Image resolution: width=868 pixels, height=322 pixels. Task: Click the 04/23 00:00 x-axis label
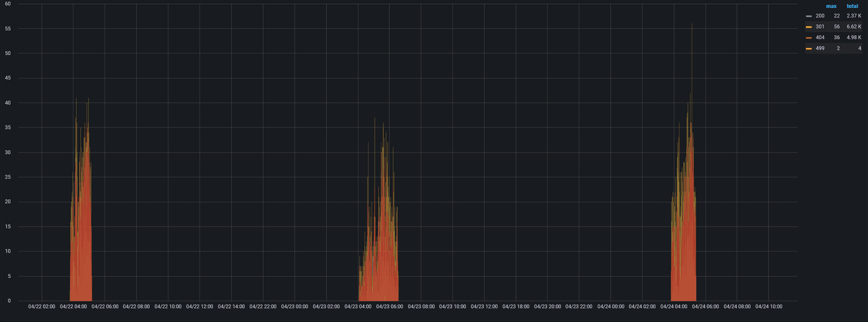tap(294, 307)
